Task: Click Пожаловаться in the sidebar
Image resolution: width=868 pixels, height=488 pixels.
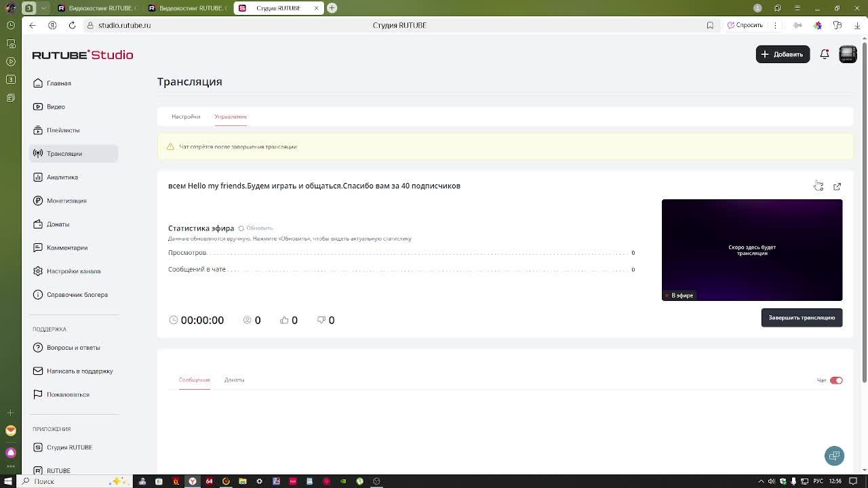Action: pyautogui.click(x=73, y=394)
